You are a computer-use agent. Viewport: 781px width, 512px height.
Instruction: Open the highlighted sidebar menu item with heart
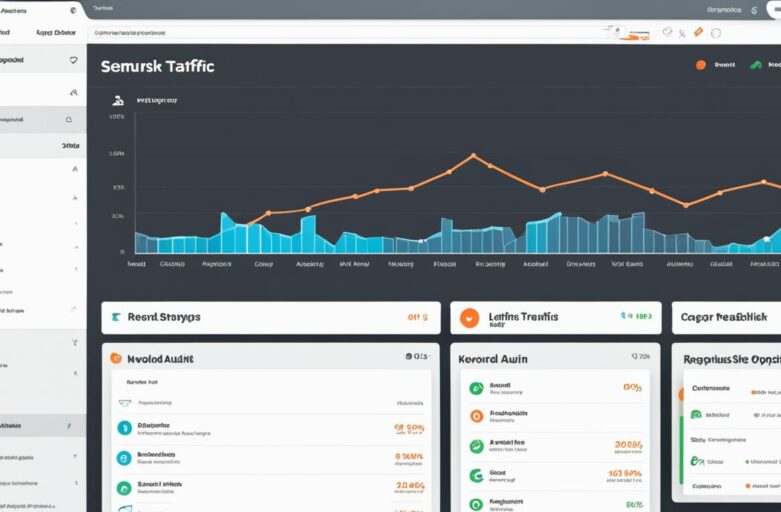43,60
